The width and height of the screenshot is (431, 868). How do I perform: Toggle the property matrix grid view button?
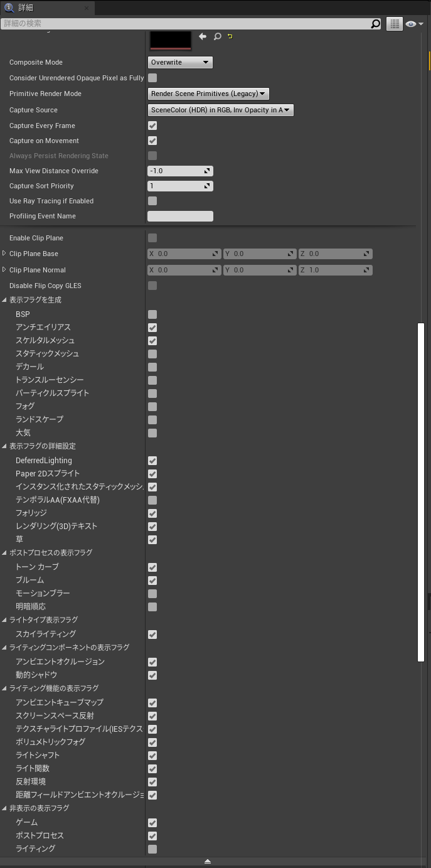394,24
